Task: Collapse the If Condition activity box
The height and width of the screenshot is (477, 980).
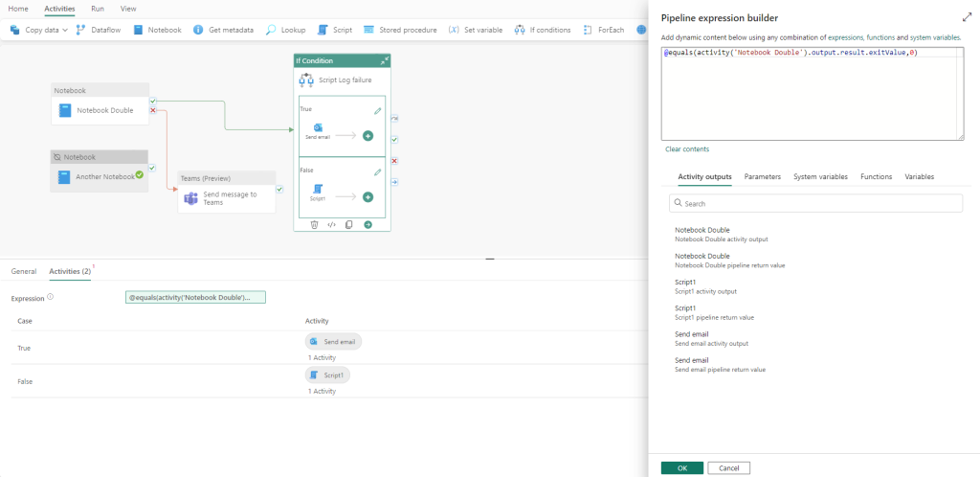Action: [x=385, y=60]
